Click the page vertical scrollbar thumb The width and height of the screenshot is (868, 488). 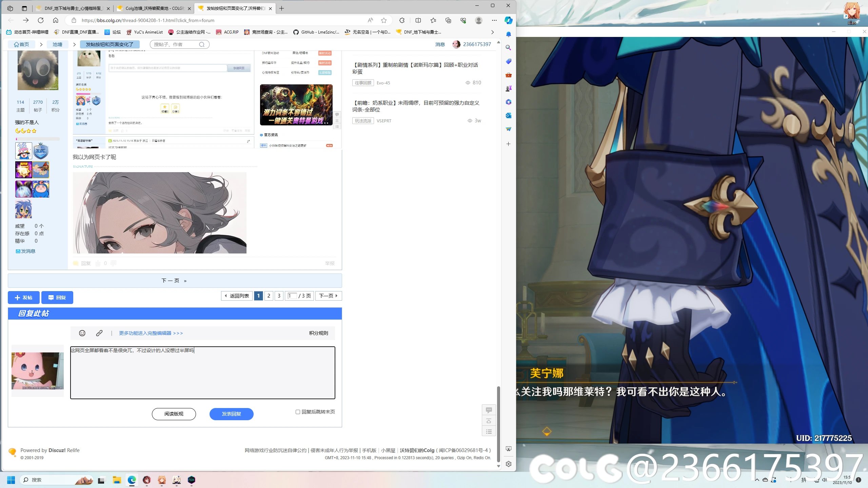click(498, 424)
